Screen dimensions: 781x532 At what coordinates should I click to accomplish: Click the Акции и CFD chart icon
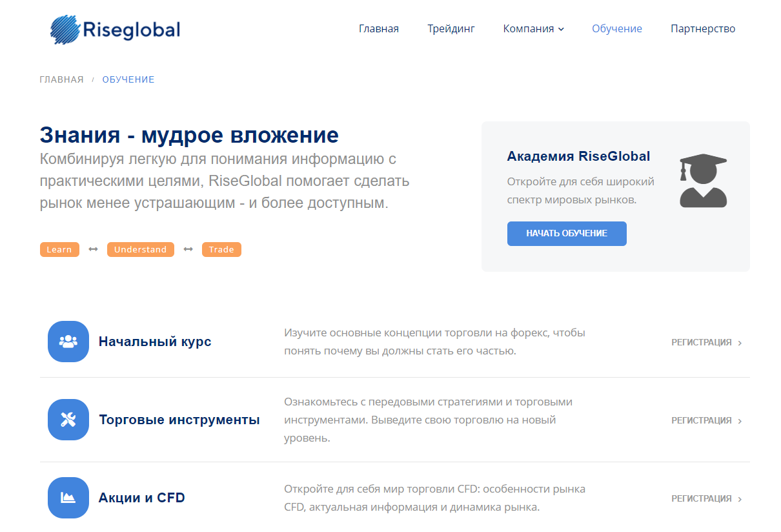[68, 498]
